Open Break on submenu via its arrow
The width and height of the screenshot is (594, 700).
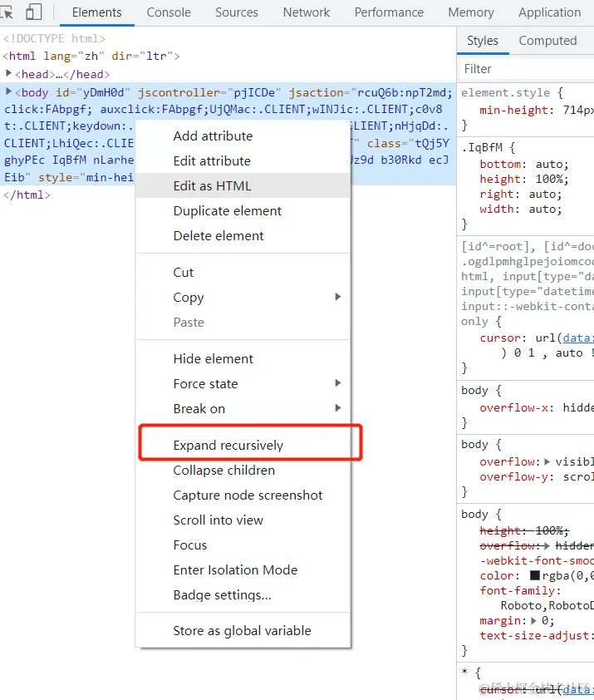(x=338, y=408)
